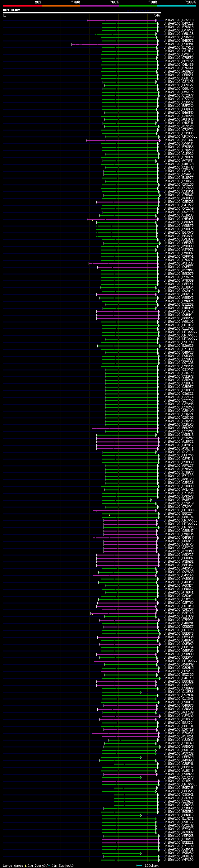Select hit UniRef100_Q3ILP3
The height and width of the screenshot is (868, 199).
[178, 82]
